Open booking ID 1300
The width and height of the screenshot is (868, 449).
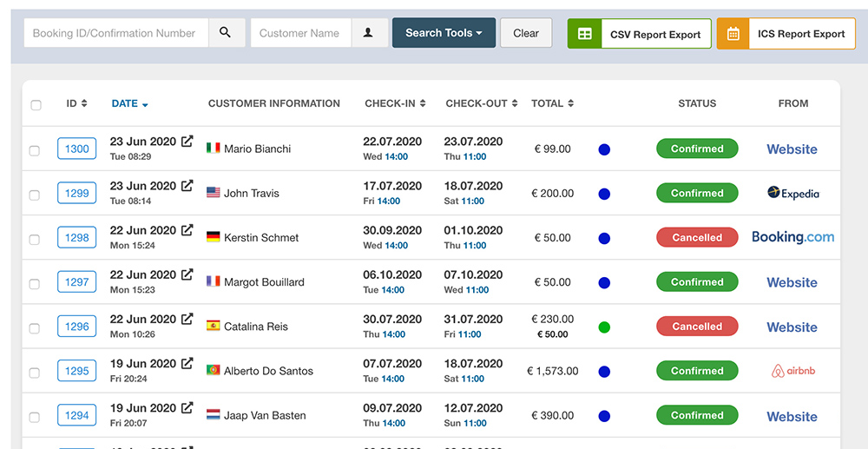[x=77, y=149]
